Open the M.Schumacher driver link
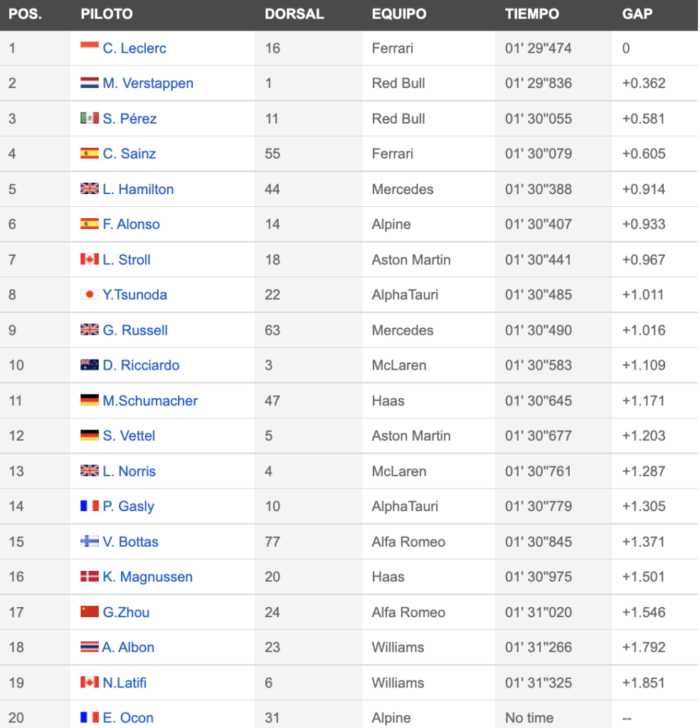 (150, 401)
